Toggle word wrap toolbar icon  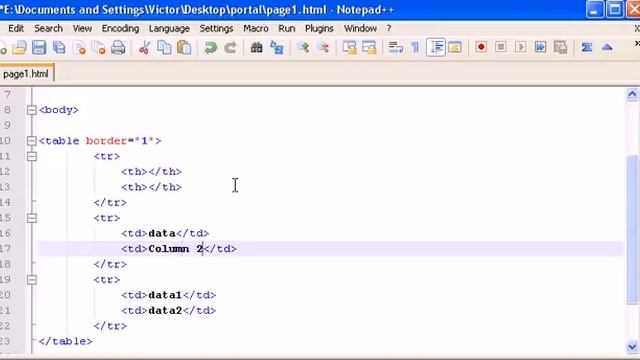395,48
